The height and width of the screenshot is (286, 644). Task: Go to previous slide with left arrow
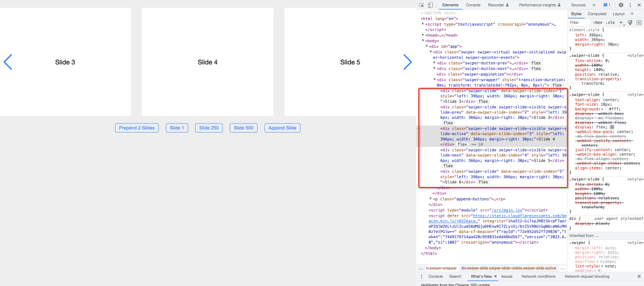point(8,61)
